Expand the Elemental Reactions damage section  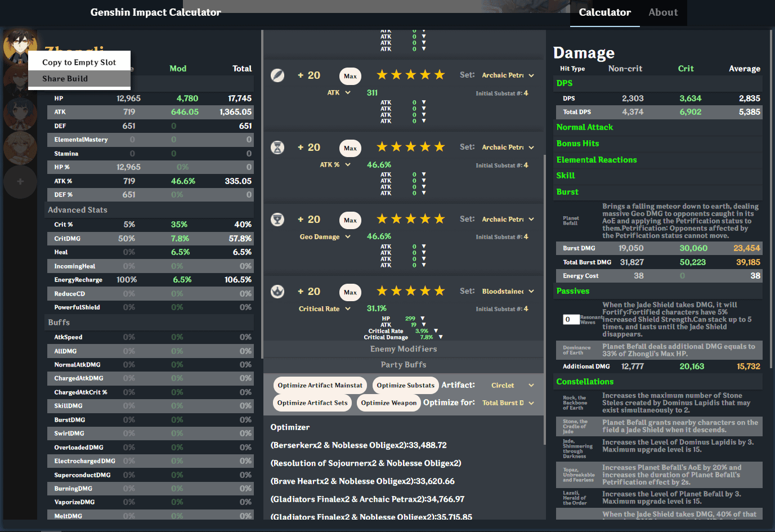pos(597,160)
